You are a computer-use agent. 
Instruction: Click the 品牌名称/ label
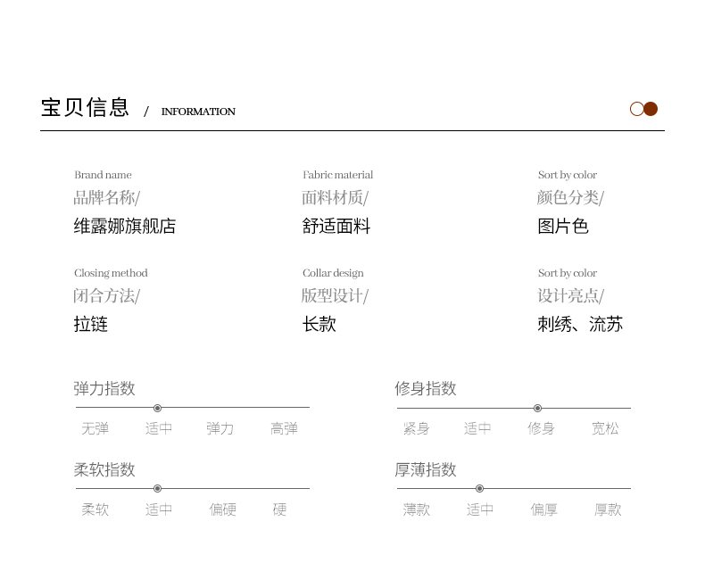pyautogui.click(x=106, y=197)
